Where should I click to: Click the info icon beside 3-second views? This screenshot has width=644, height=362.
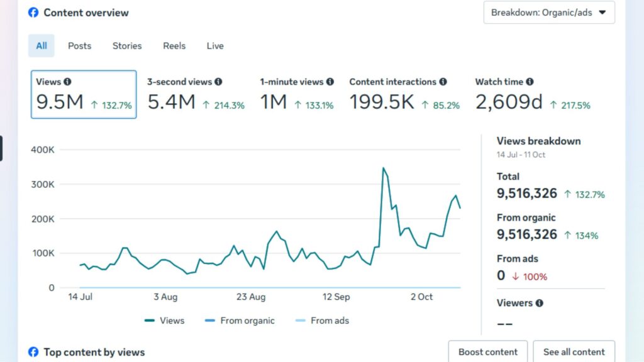218,82
